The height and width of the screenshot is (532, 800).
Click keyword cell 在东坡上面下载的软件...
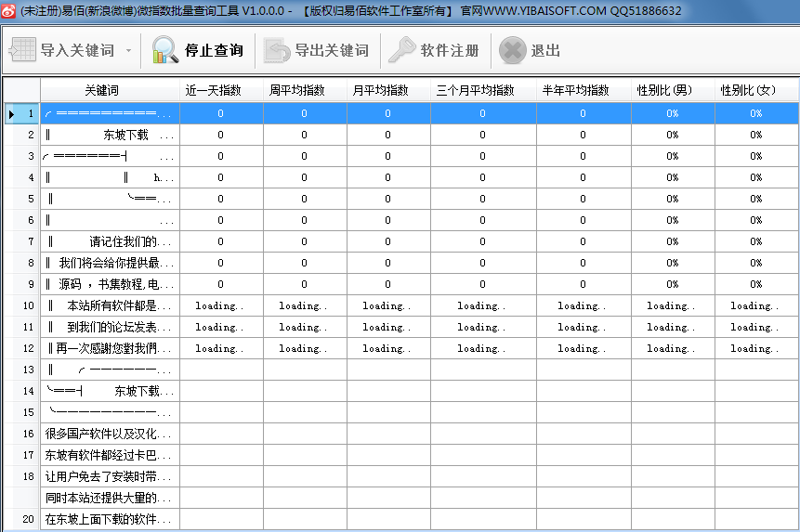(111, 519)
